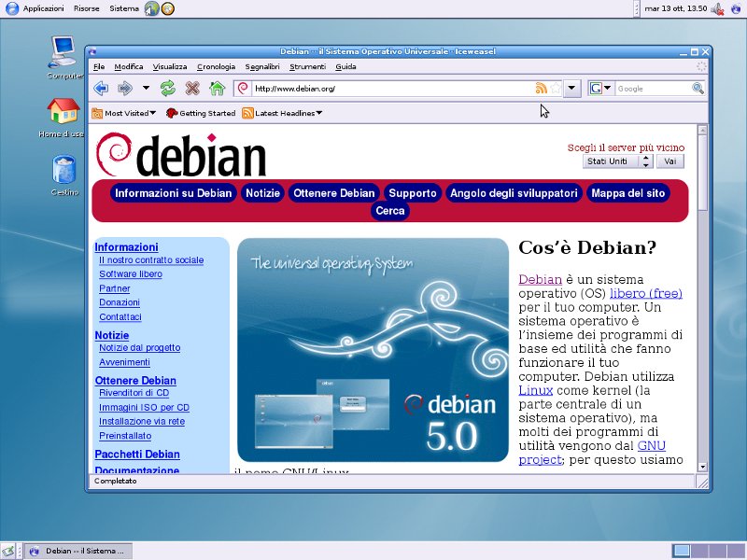The height and width of the screenshot is (560, 747).
Task: Subscribe via the orange RSS feed icon
Action: click(x=542, y=88)
